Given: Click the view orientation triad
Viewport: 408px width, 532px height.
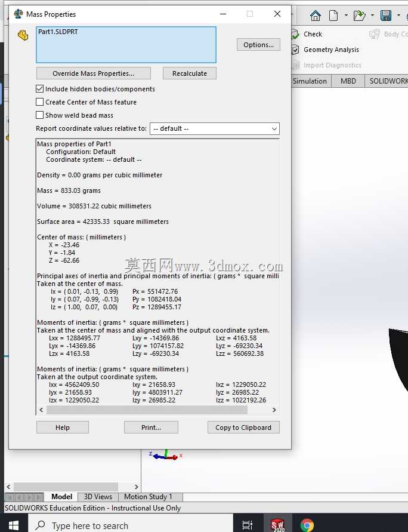Looking at the screenshot, I should [166, 456].
